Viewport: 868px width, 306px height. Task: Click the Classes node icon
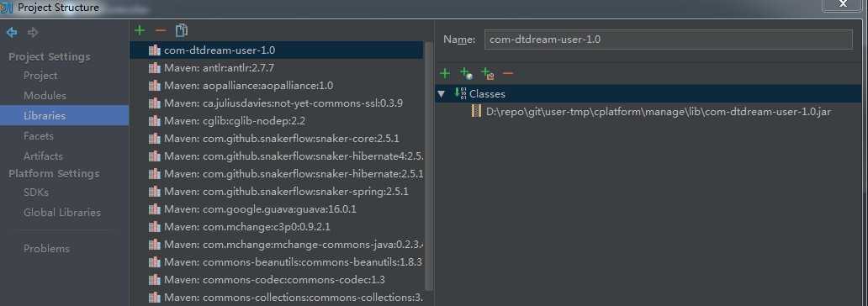(x=460, y=93)
